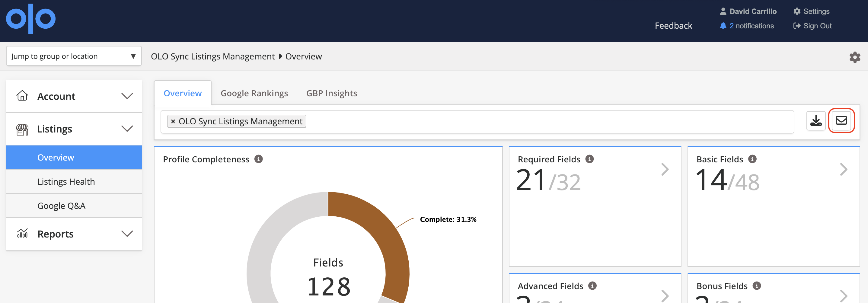Open Jump to group or location dropdown
Image resolution: width=868 pixels, height=303 pixels.
point(74,56)
